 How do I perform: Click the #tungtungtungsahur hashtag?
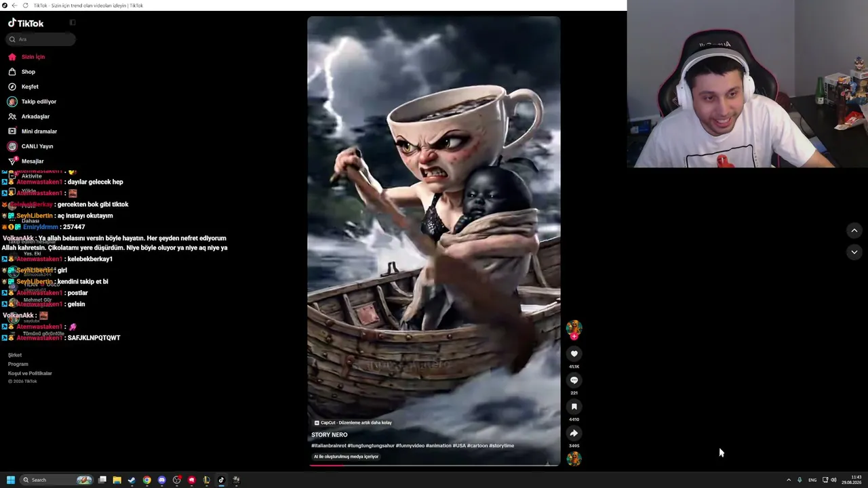(x=371, y=446)
